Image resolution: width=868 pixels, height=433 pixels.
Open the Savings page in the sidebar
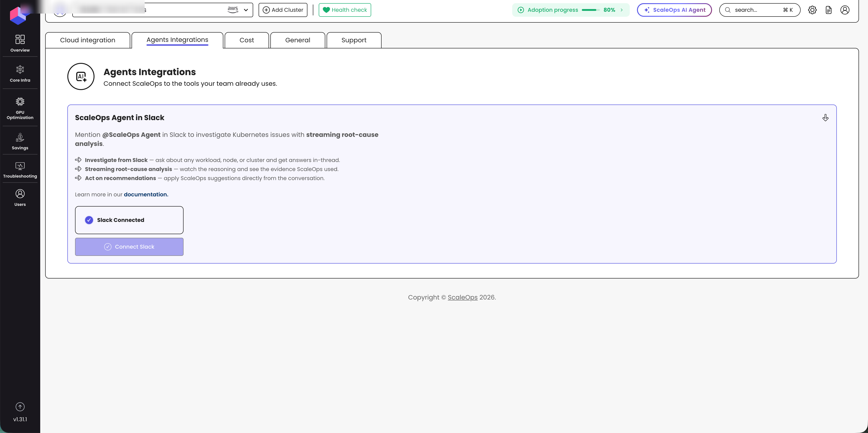pos(20,141)
